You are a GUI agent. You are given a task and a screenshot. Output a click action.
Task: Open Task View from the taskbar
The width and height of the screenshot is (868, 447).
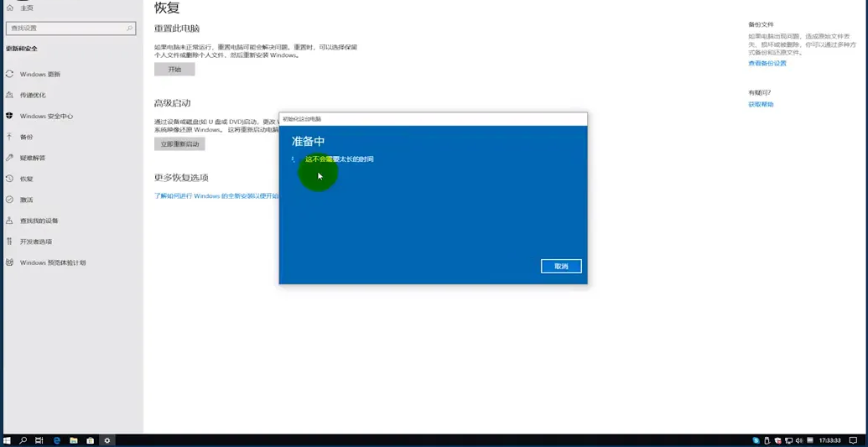[x=39, y=441]
